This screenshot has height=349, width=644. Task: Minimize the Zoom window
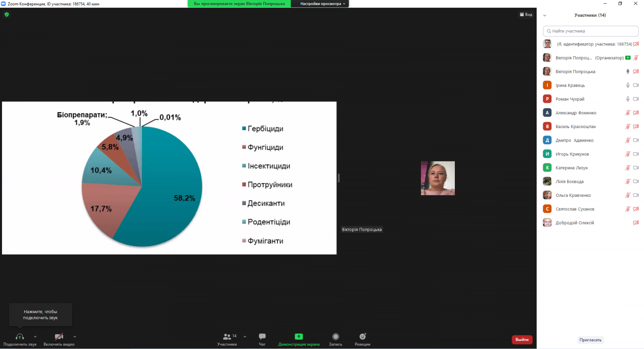click(605, 4)
